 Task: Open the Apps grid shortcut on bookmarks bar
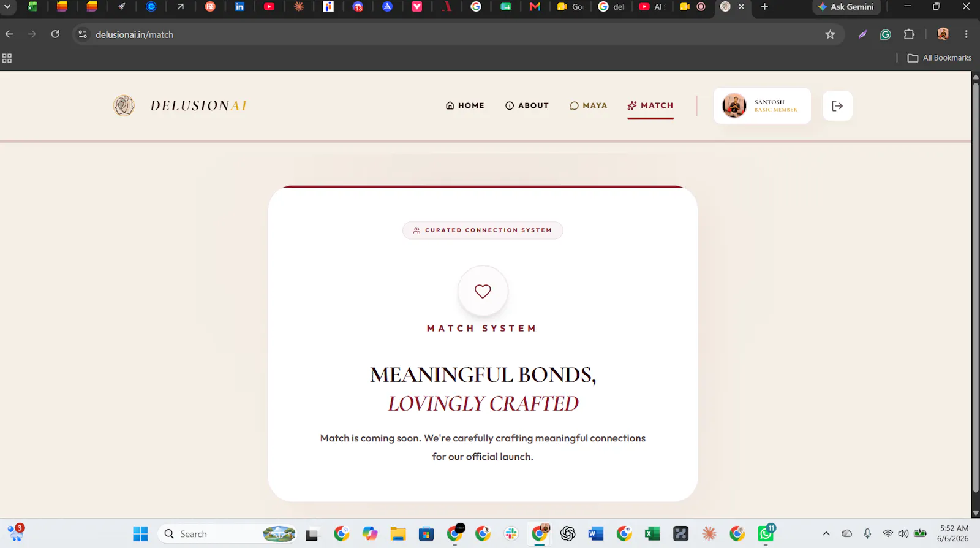[x=7, y=58]
